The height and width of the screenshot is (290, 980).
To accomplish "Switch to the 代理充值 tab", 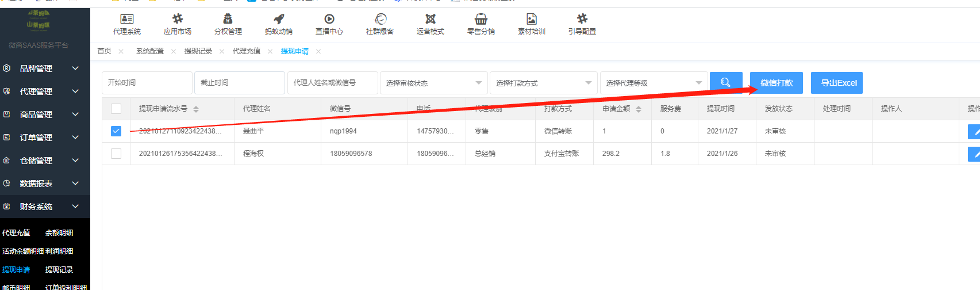I will 247,51.
